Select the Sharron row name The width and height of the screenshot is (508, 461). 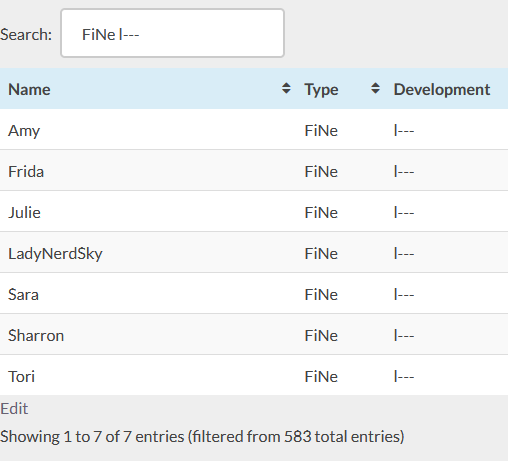(36, 335)
